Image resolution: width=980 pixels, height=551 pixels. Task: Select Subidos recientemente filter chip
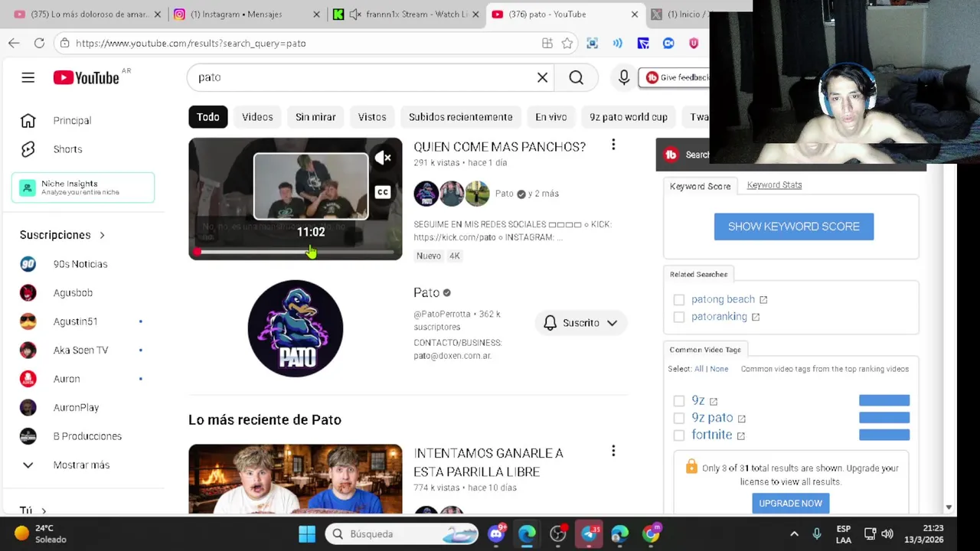coord(460,117)
